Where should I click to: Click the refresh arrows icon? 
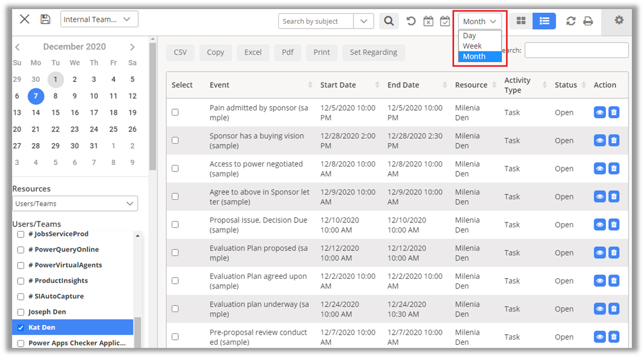tap(571, 21)
